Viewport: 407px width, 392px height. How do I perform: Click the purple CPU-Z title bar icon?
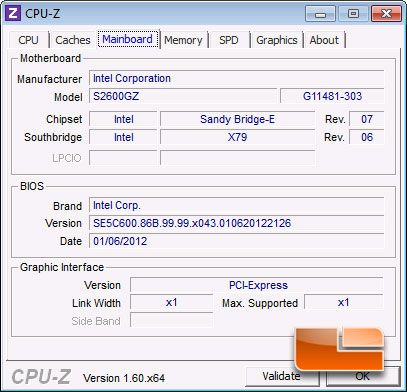click(x=13, y=13)
